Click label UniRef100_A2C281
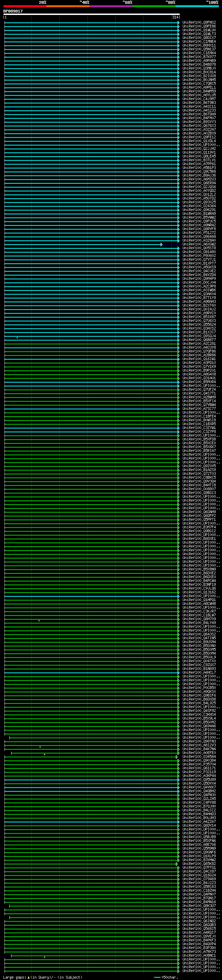The width and height of the screenshot is (222, 980). (199, 343)
